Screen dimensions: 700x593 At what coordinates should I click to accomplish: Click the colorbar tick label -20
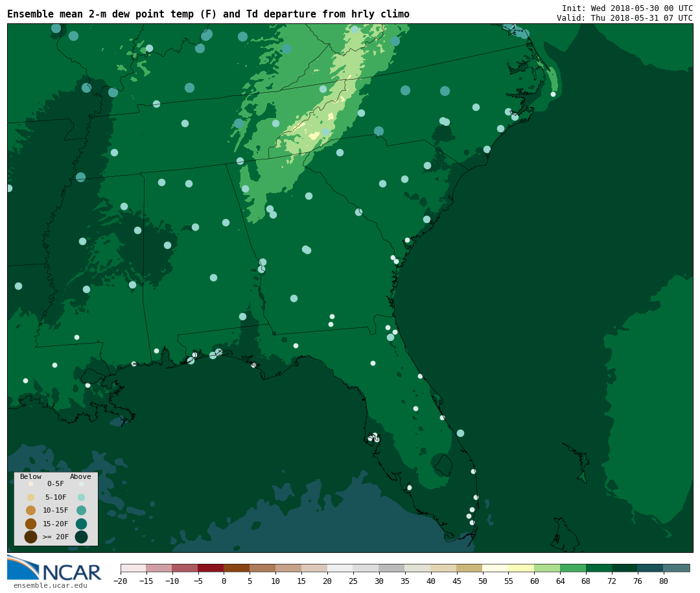[x=120, y=581]
